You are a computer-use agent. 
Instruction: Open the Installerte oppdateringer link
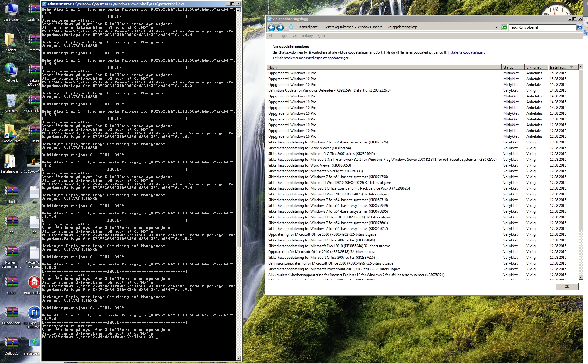click(465, 52)
